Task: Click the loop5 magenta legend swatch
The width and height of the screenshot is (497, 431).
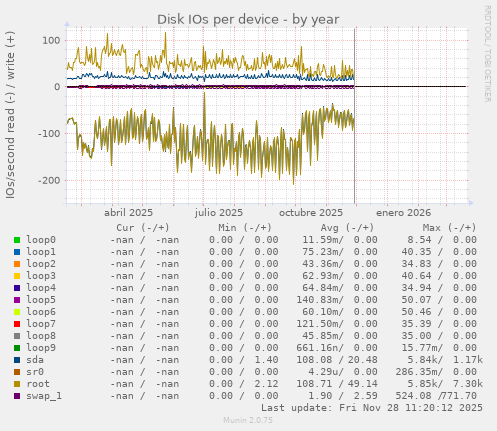Action: coord(17,300)
